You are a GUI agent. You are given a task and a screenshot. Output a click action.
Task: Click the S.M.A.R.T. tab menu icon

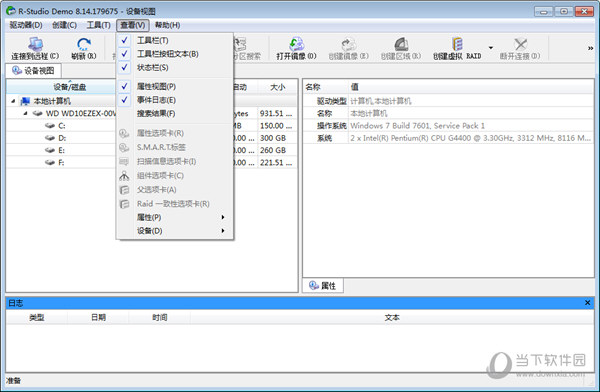(x=124, y=147)
